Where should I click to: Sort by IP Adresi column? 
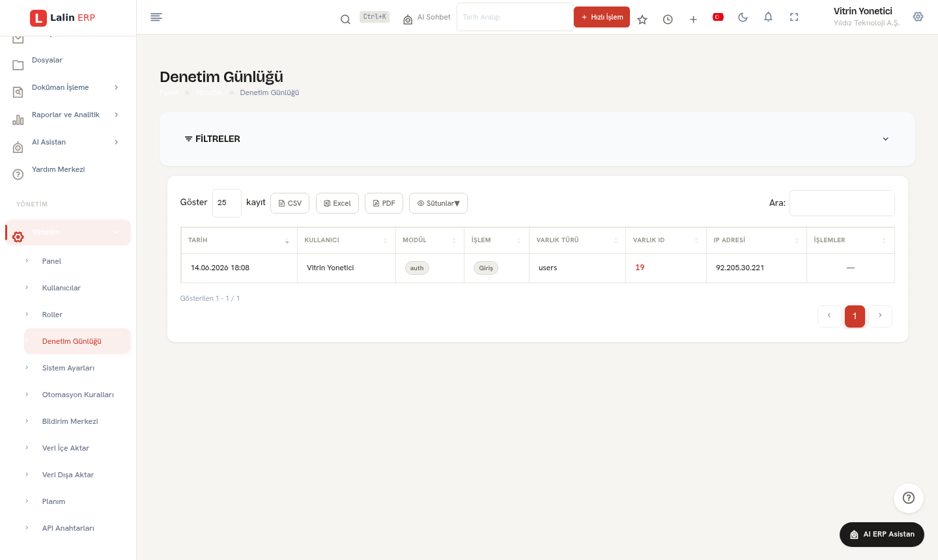(756, 240)
